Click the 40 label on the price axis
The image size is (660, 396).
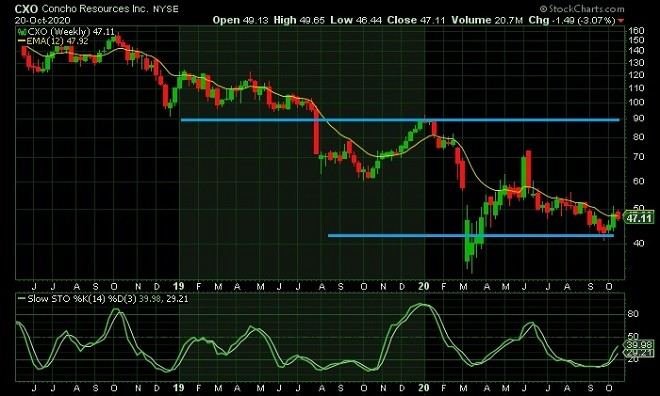point(639,243)
